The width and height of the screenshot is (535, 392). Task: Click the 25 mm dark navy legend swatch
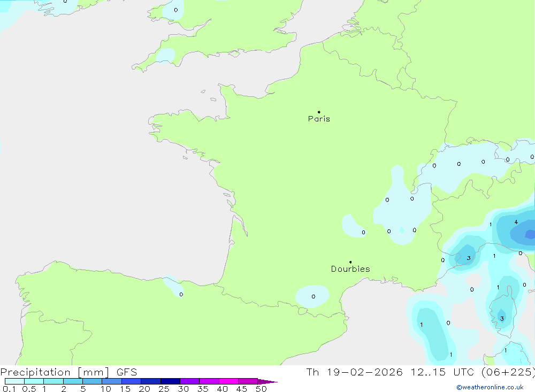[x=170, y=381]
